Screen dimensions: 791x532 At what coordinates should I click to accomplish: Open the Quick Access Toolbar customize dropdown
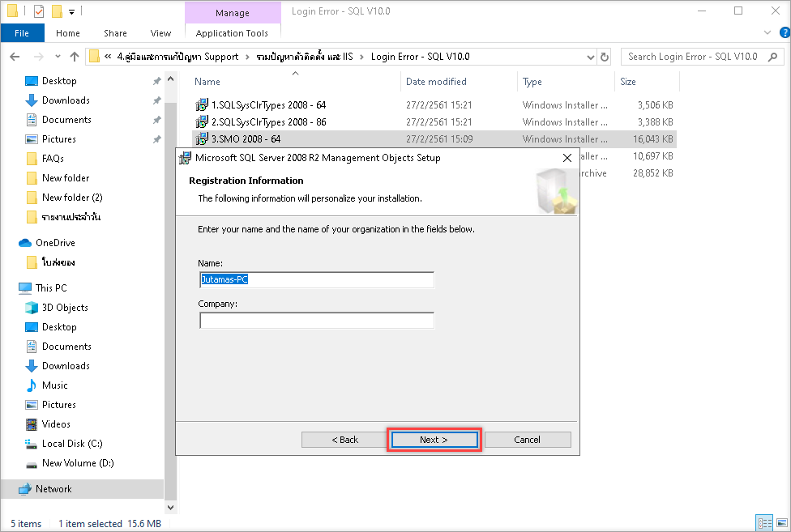(x=71, y=11)
